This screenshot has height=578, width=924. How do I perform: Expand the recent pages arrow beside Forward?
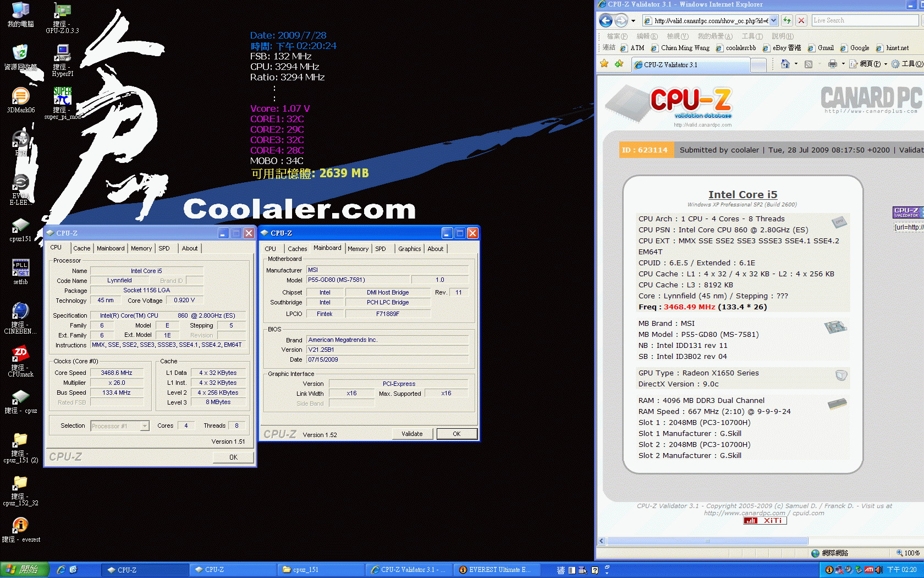(x=633, y=21)
